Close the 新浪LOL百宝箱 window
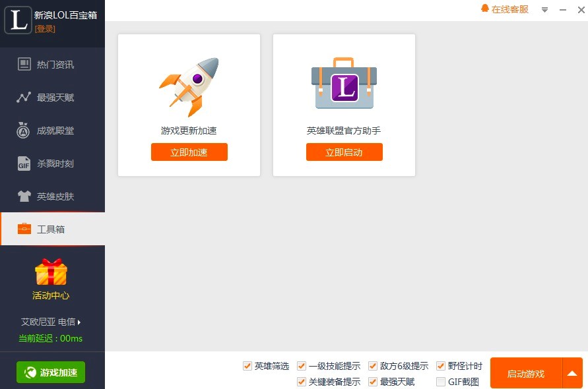This screenshot has width=588, height=389. tap(581, 10)
